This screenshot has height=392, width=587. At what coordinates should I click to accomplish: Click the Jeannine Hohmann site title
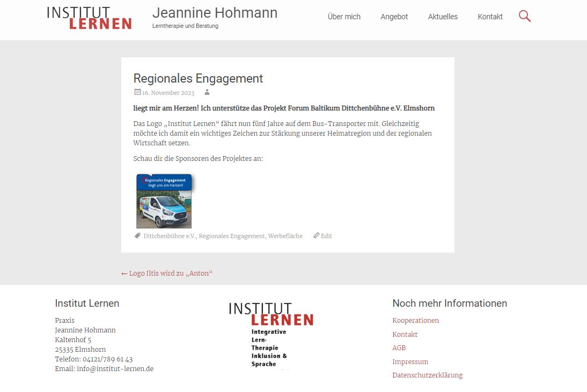[215, 13]
